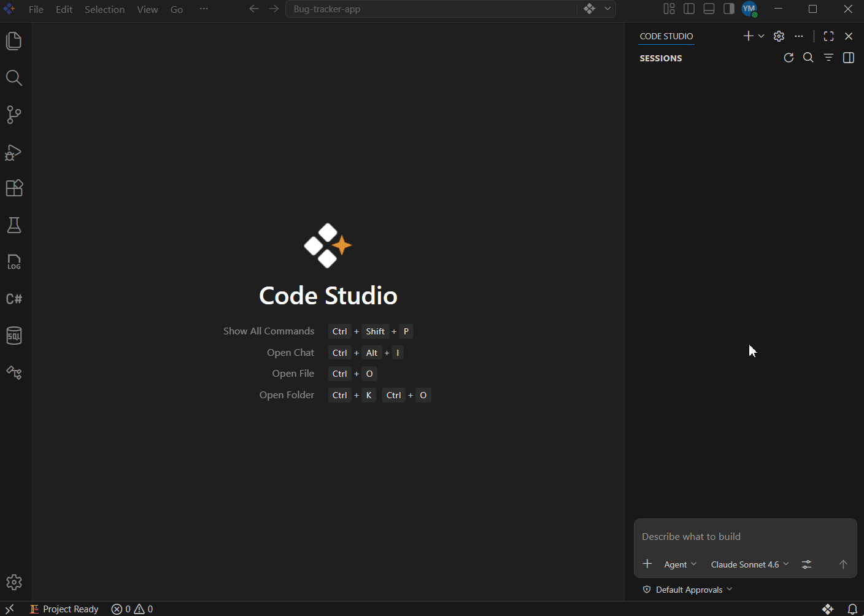Click the YM account avatar
Screen dimensions: 864x616
(749, 9)
